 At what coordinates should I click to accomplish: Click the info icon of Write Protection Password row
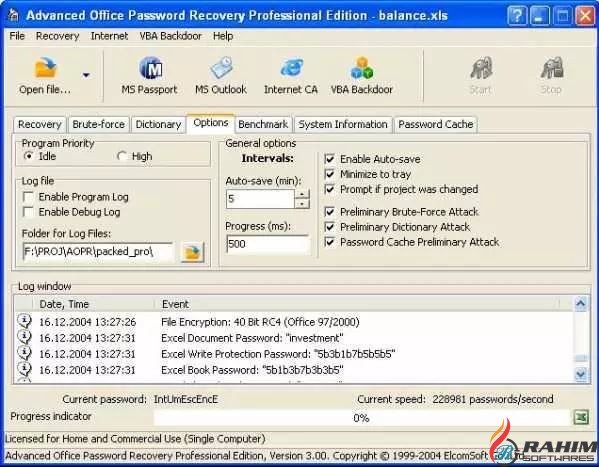click(x=24, y=353)
